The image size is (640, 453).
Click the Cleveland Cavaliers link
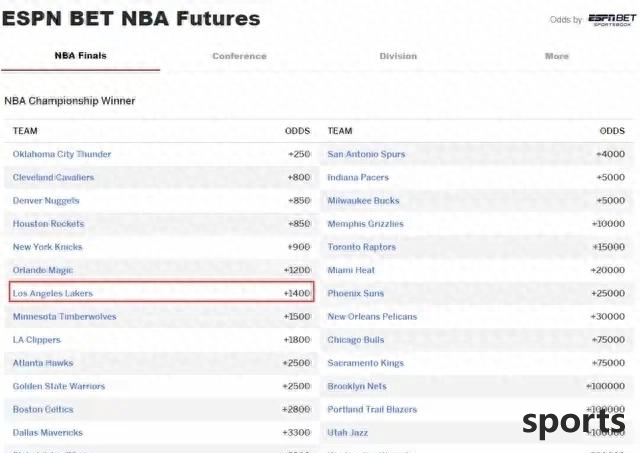[x=53, y=177]
